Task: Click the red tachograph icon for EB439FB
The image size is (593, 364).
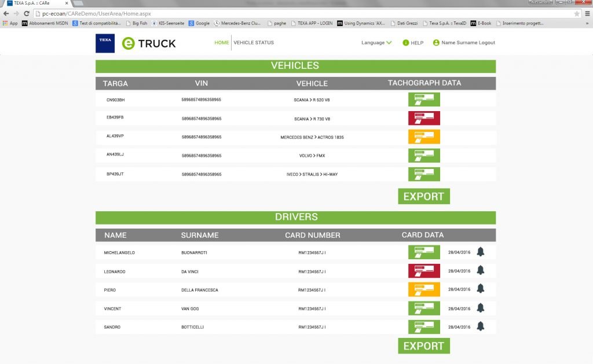Action: click(424, 118)
